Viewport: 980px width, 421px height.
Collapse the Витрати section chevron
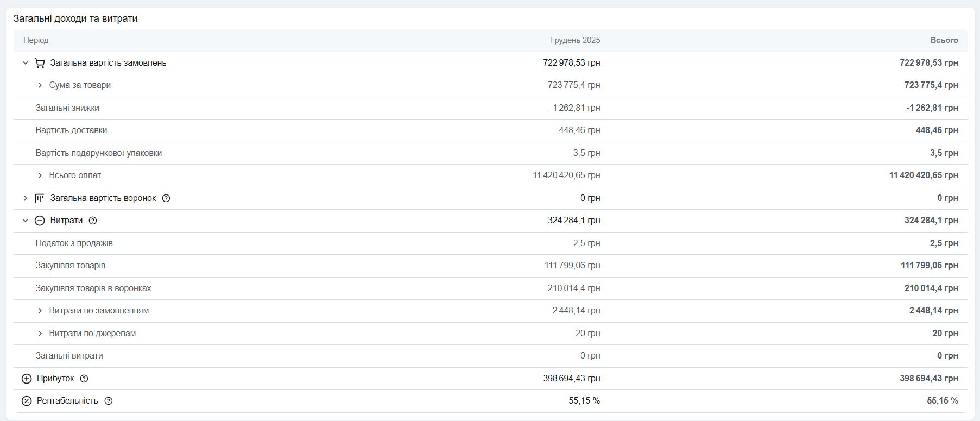[25, 221]
